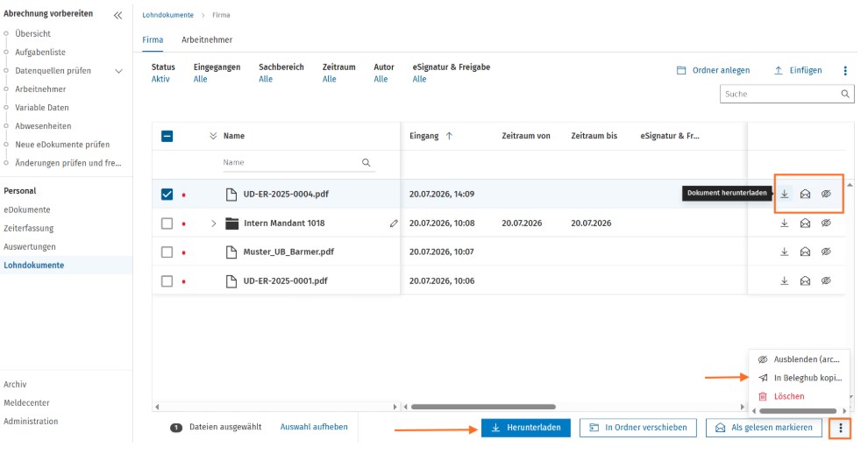
Task: Toggle the Eingang sort arrow
Action: point(449,136)
